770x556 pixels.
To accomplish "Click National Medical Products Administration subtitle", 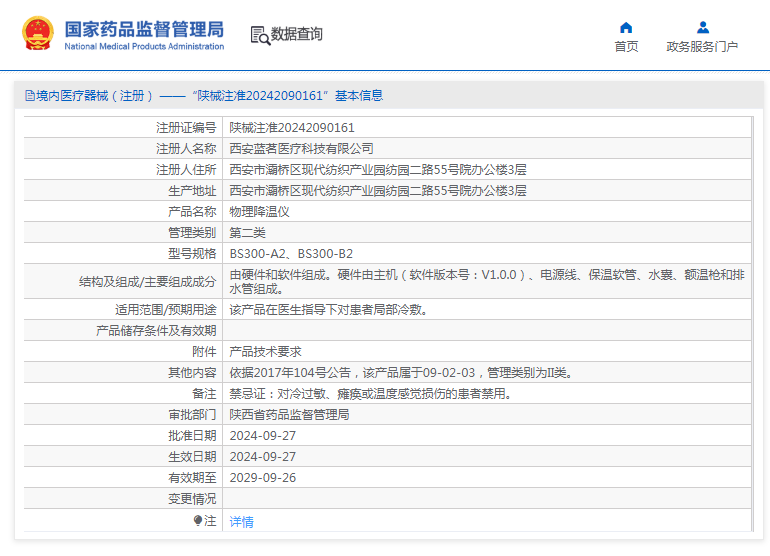I will click(x=144, y=46).
